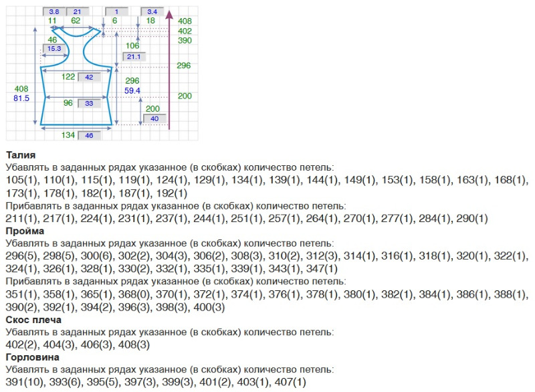The width and height of the screenshot is (535, 392).
Task: Select the armhole height field showing 21.1
Action: coord(132,57)
